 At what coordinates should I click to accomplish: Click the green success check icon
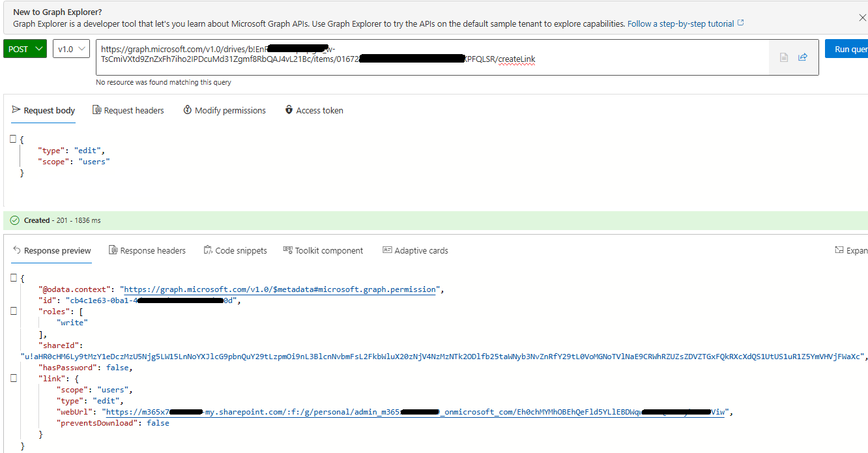coord(14,220)
